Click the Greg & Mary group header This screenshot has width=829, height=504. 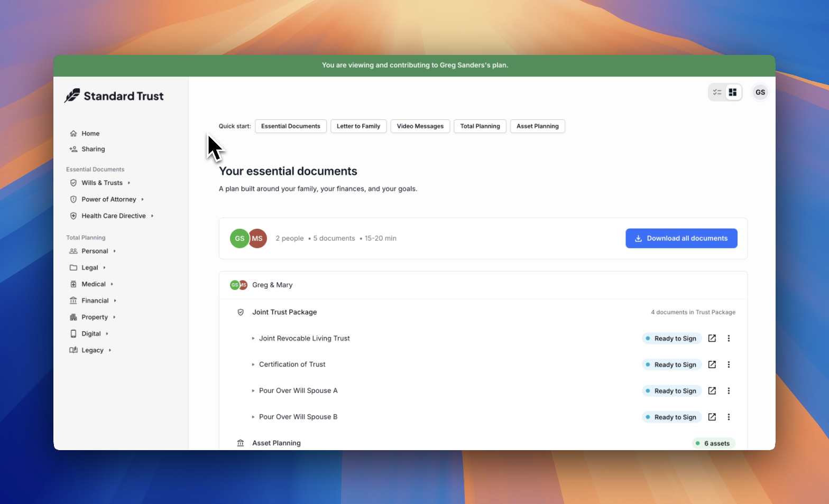click(483, 285)
